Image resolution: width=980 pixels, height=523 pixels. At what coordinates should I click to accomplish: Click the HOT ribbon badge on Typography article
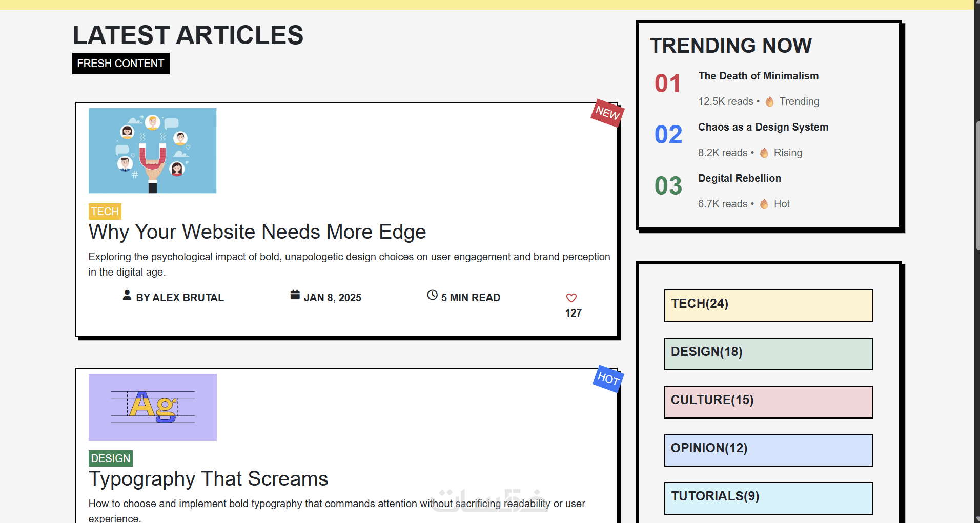608,379
